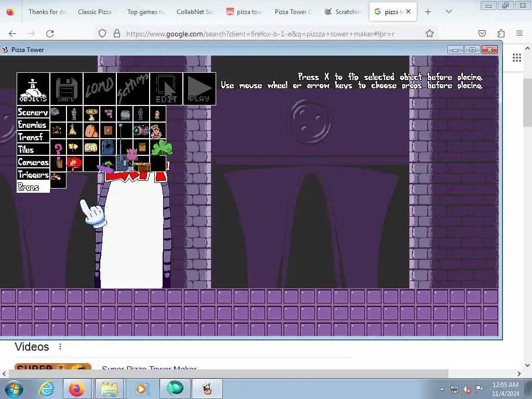Pick the gray boulder prop

click(125, 114)
